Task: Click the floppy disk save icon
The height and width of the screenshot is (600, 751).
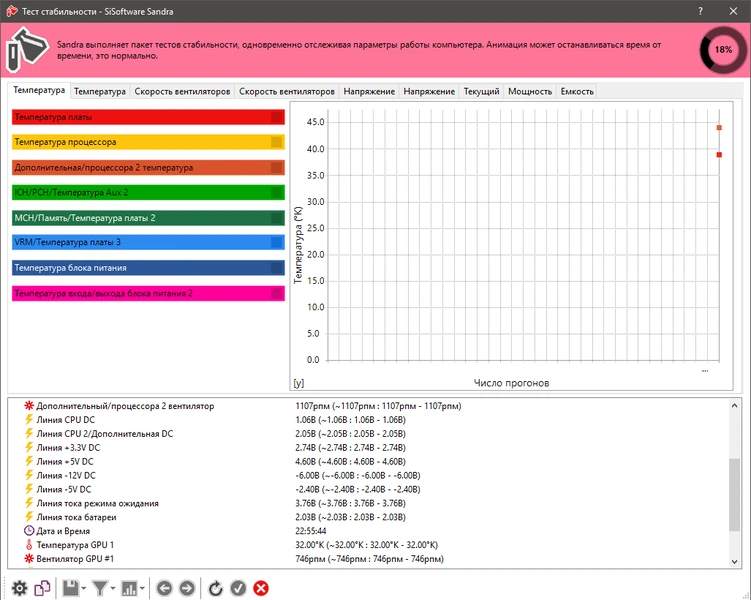Action: coord(71,588)
